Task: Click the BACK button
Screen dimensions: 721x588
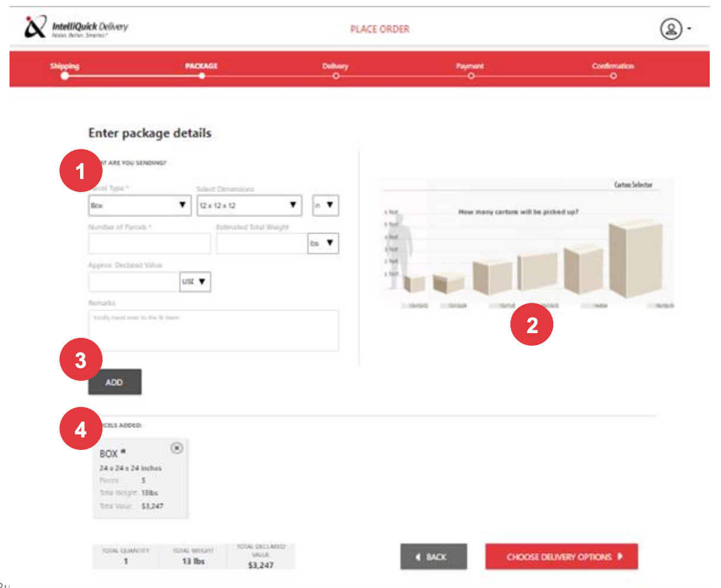Action: 433,557
